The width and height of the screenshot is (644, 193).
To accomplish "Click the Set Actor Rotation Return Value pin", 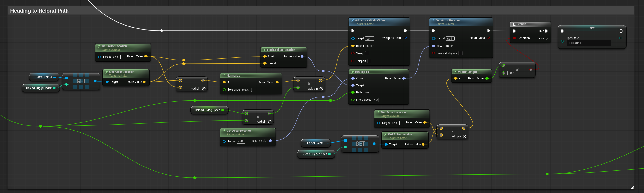I will (x=488, y=38).
